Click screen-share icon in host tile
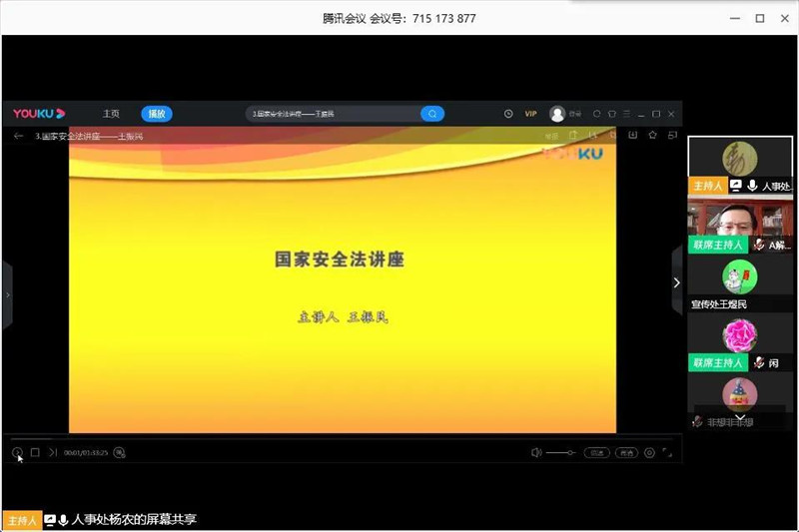The image size is (799, 532). pos(735,186)
